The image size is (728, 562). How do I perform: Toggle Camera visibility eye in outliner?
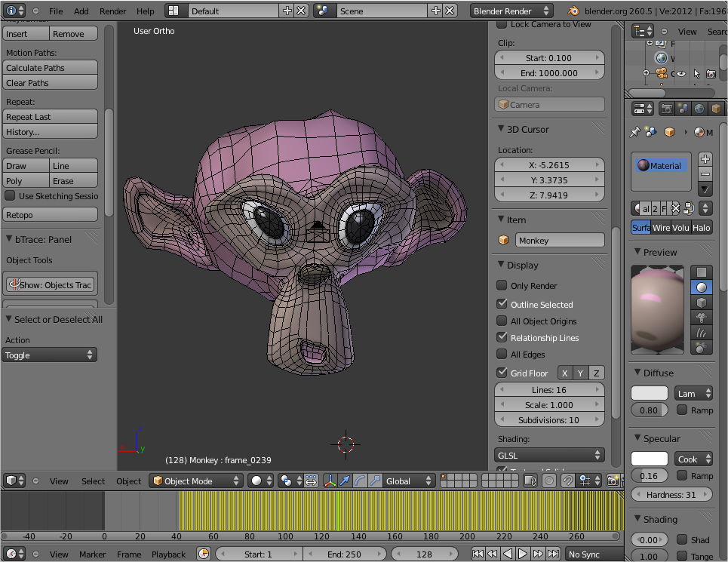tap(681, 73)
